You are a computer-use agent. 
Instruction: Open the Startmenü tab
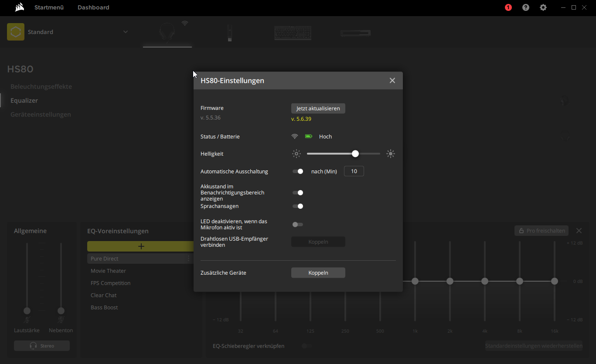pyautogui.click(x=49, y=7)
